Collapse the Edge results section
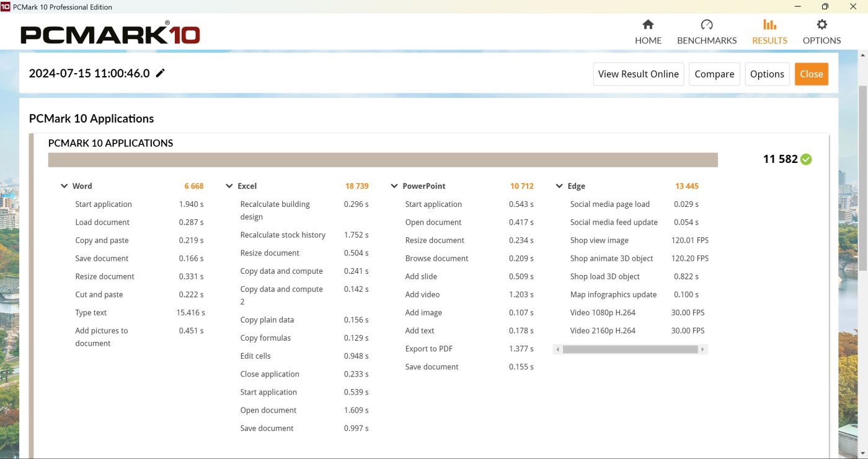The image size is (868, 459). pyautogui.click(x=559, y=186)
